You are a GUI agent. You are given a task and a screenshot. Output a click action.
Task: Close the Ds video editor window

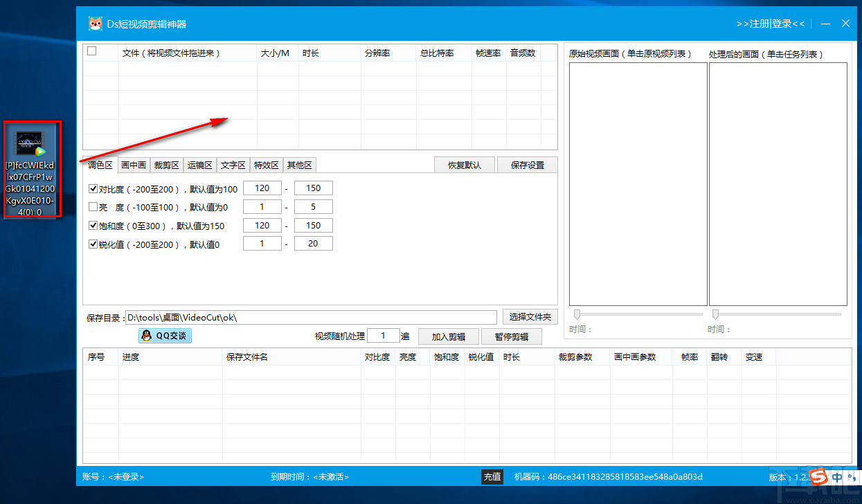pyautogui.click(x=845, y=24)
